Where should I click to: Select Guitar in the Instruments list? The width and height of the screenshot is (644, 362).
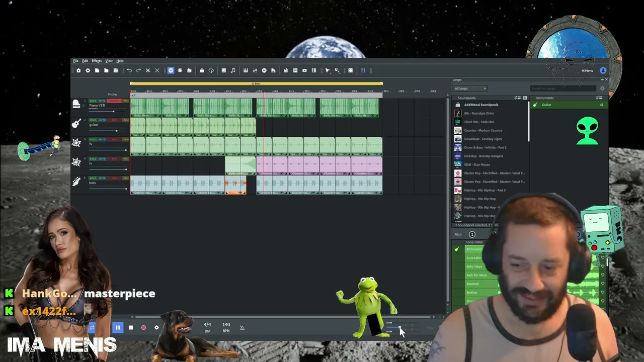tap(569, 105)
